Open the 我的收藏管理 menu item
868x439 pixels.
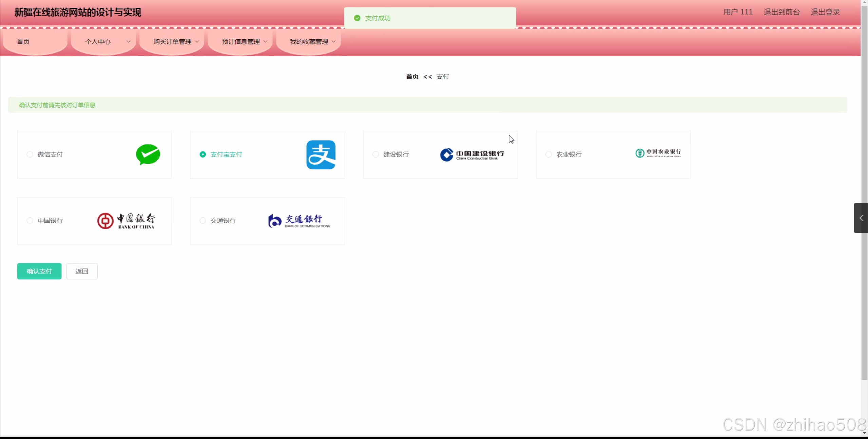tap(309, 41)
